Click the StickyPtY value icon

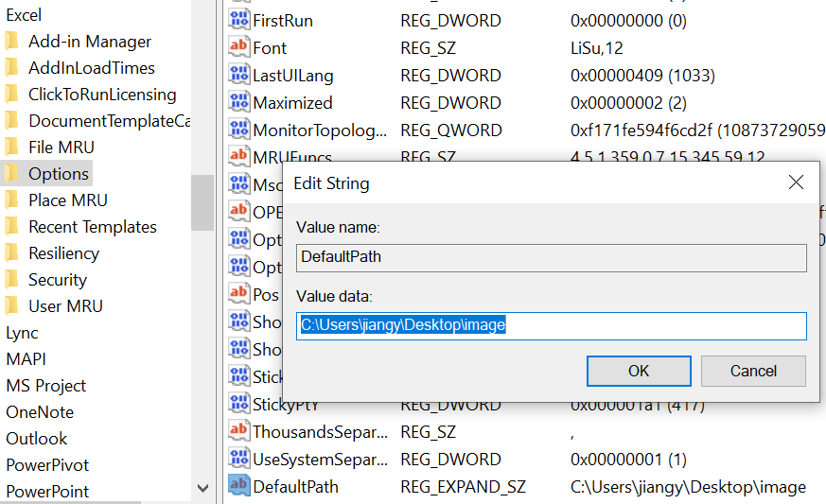click(x=238, y=404)
